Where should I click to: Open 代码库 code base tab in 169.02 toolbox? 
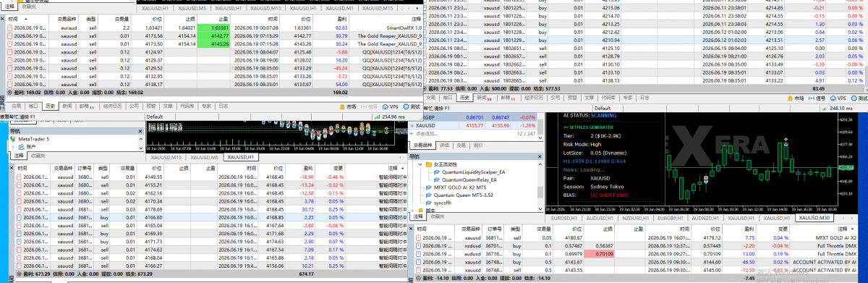click(x=187, y=106)
